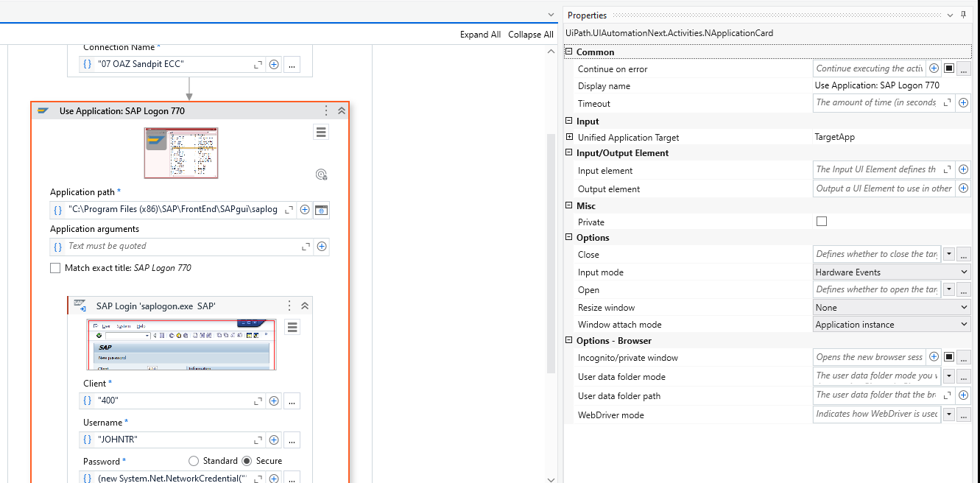The height and width of the screenshot is (483, 980).
Task: Collapse the Common properties section
Action: click(x=569, y=52)
